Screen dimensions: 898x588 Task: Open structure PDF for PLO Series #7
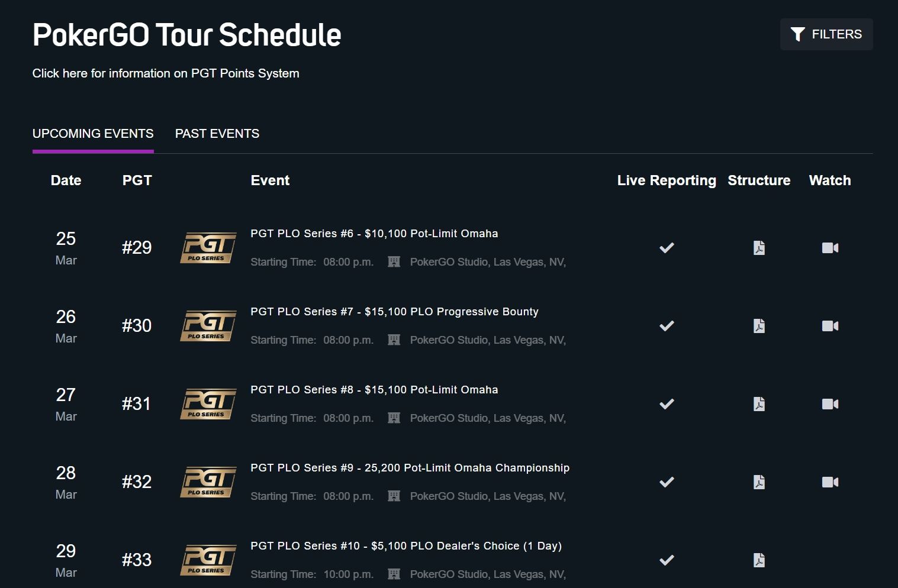tap(759, 326)
